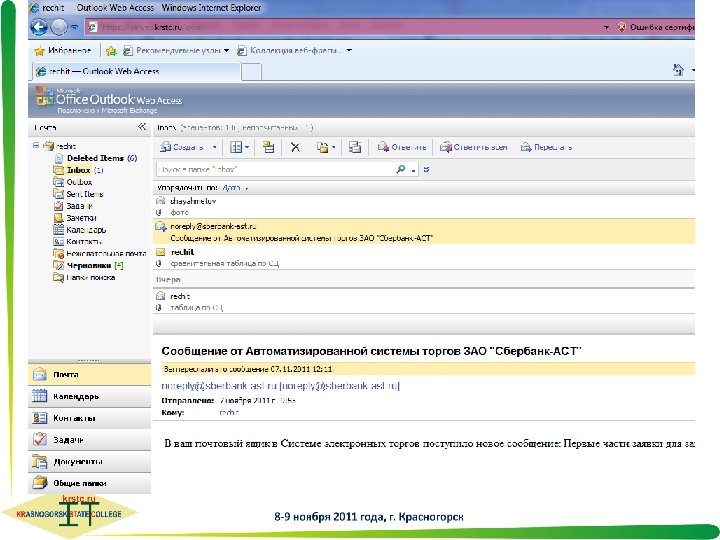Switch to the Почта navigation button
This screenshot has width=720, height=540.
pos(90,375)
